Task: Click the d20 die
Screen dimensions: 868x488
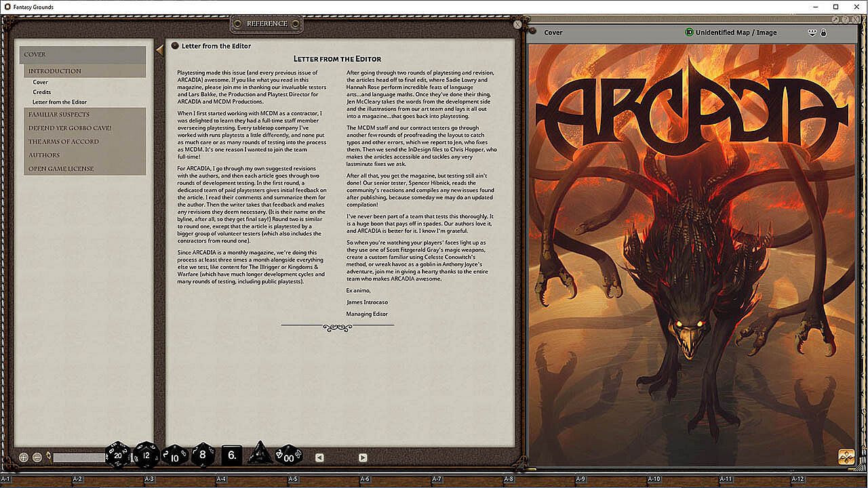Action: [x=117, y=454]
